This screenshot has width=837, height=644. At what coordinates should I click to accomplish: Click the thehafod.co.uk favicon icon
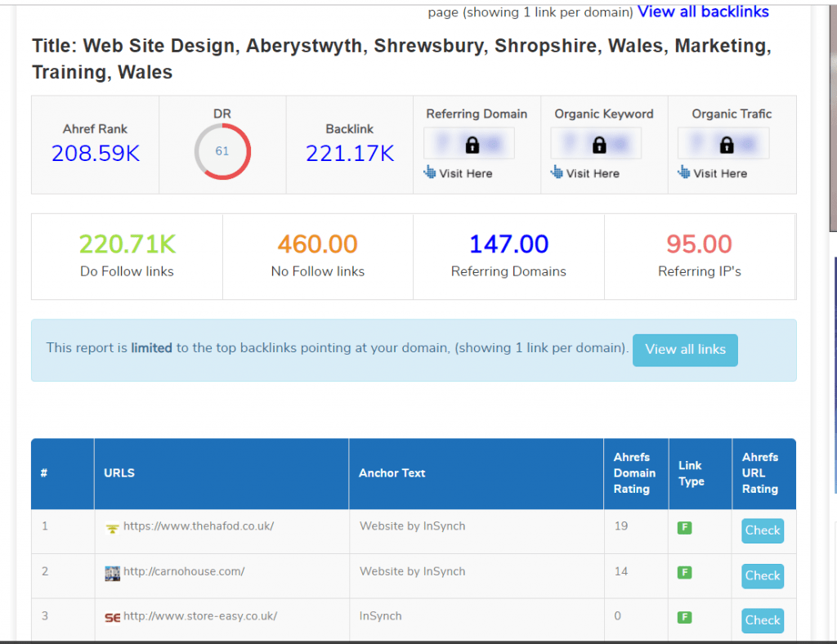coord(112,528)
